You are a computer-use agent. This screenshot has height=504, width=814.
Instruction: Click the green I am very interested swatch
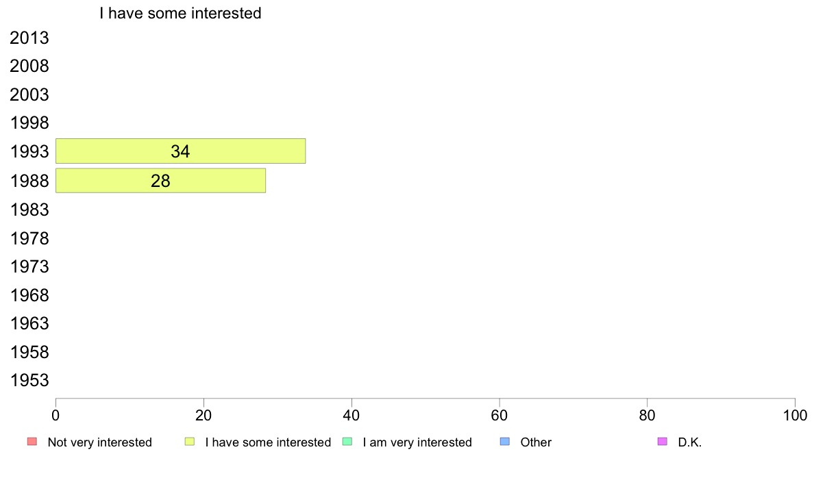[x=347, y=442]
